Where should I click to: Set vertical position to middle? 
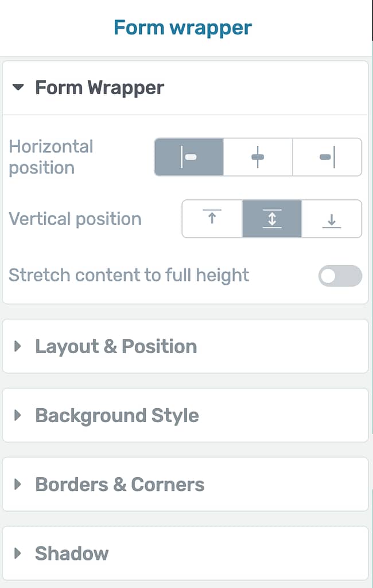(x=272, y=219)
